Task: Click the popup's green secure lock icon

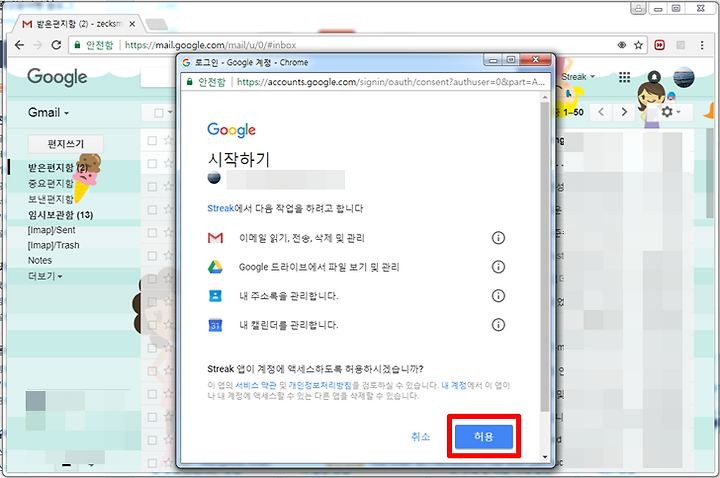Action: tap(190, 82)
